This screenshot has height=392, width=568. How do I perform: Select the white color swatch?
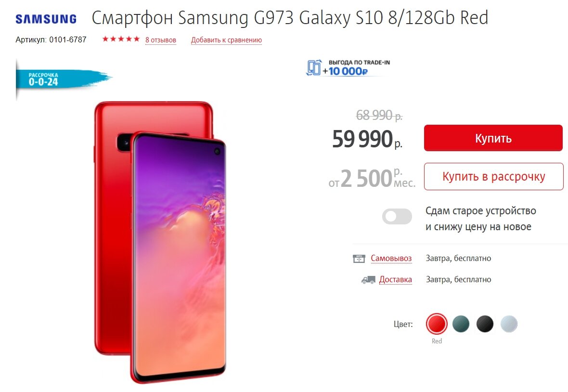coord(509,324)
